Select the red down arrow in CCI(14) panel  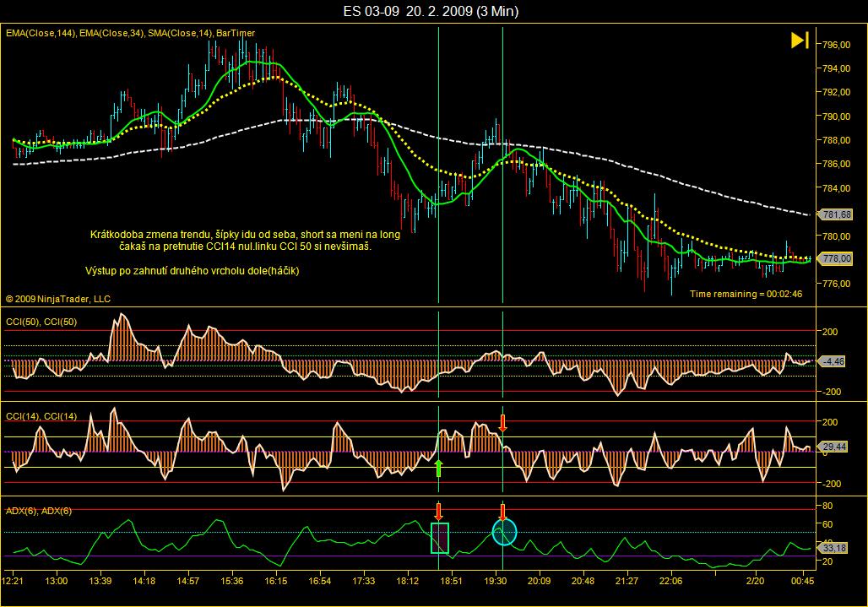point(502,422)
